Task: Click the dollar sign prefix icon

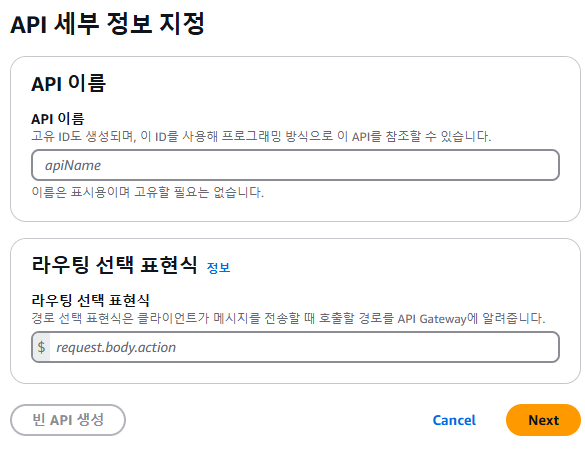Action: point(41,347)
